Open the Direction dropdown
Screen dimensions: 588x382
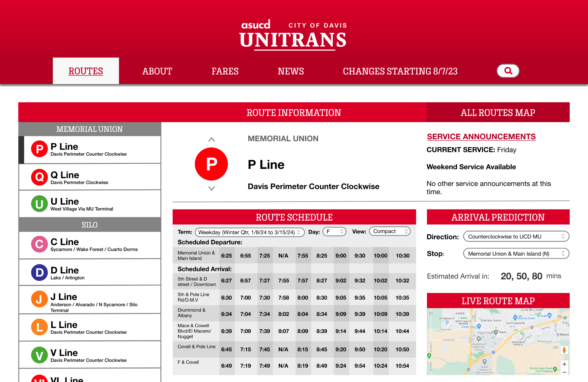(516, 236)
